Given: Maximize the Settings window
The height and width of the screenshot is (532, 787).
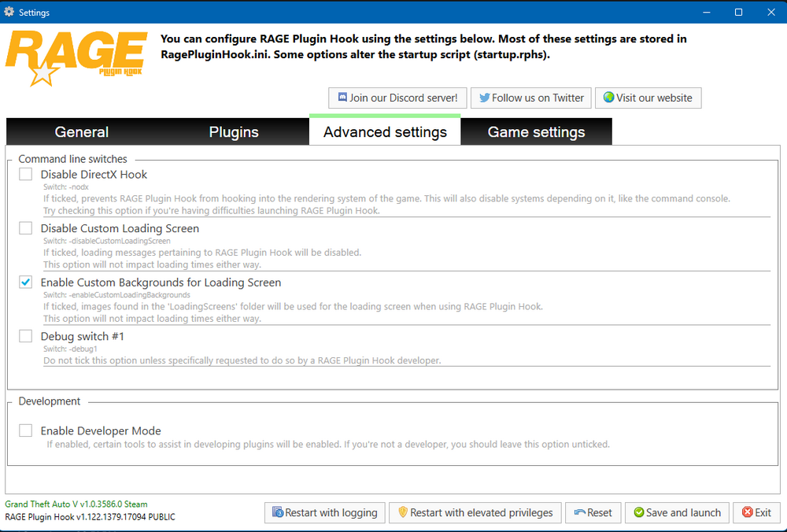Looking at the screenshot, I should pos(739,12).
